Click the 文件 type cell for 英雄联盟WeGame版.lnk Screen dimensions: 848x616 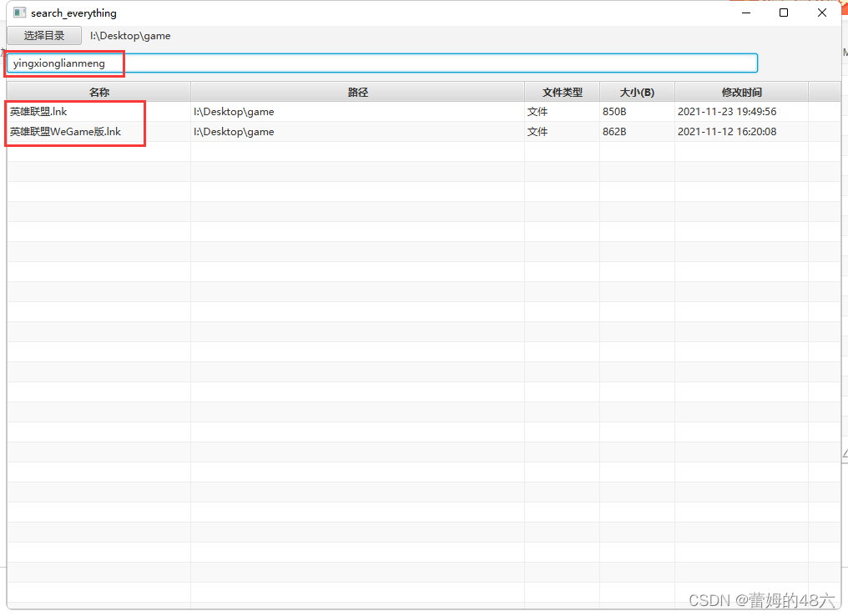pyautogui.click(x=562, y=132)
